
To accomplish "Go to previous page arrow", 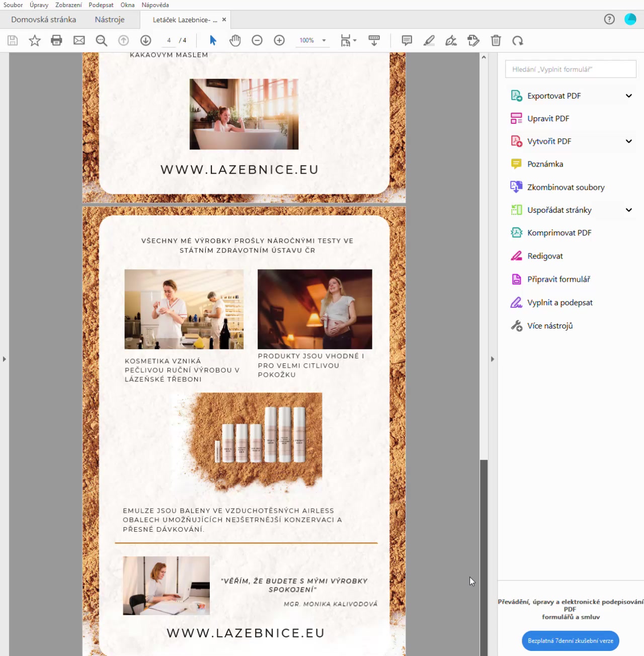I will pos(123,41).
